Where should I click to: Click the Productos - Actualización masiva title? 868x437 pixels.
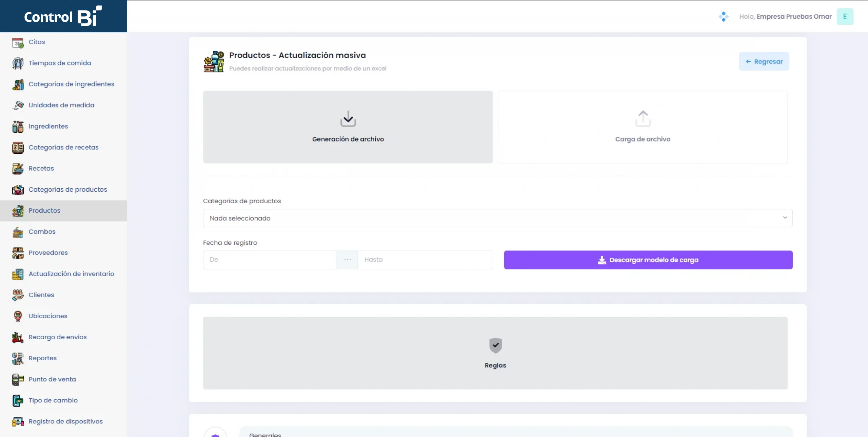click(297, 55)
